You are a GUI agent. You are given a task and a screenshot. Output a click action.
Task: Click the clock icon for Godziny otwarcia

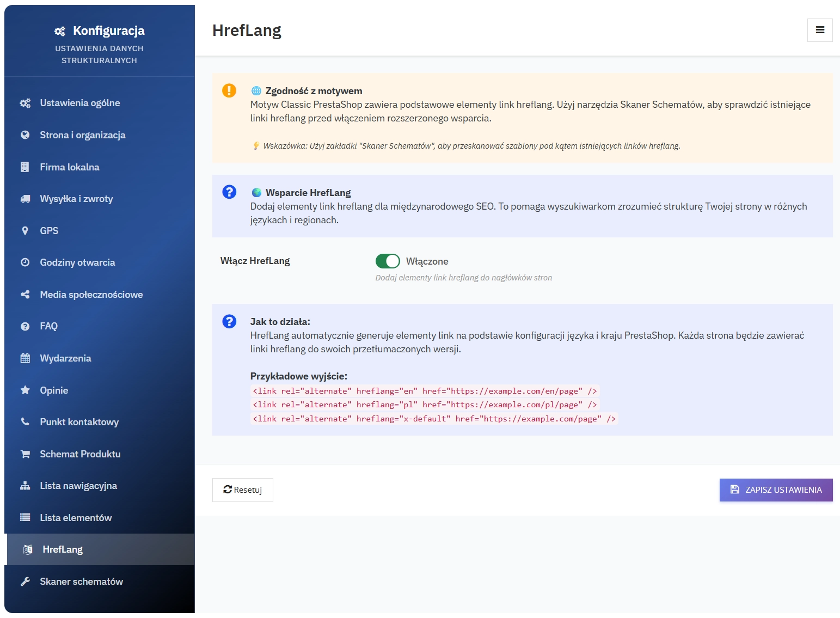[25, 262]
